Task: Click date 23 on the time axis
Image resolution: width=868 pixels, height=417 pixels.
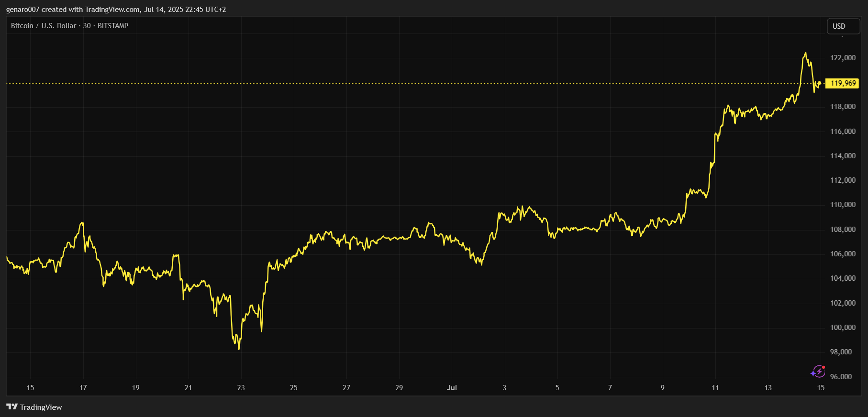Action: pyautogui.click(x=241, y=388)
